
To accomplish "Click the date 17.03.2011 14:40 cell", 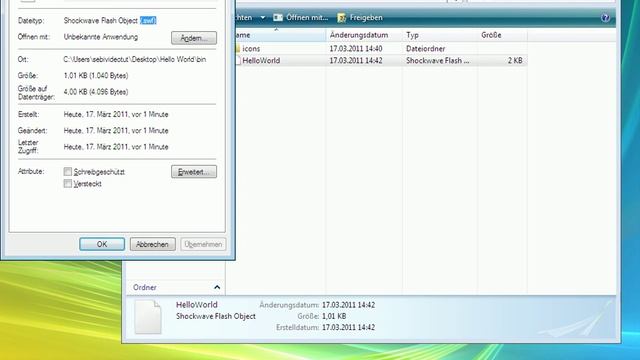I will pyautogui.click(x=356, y=49).
